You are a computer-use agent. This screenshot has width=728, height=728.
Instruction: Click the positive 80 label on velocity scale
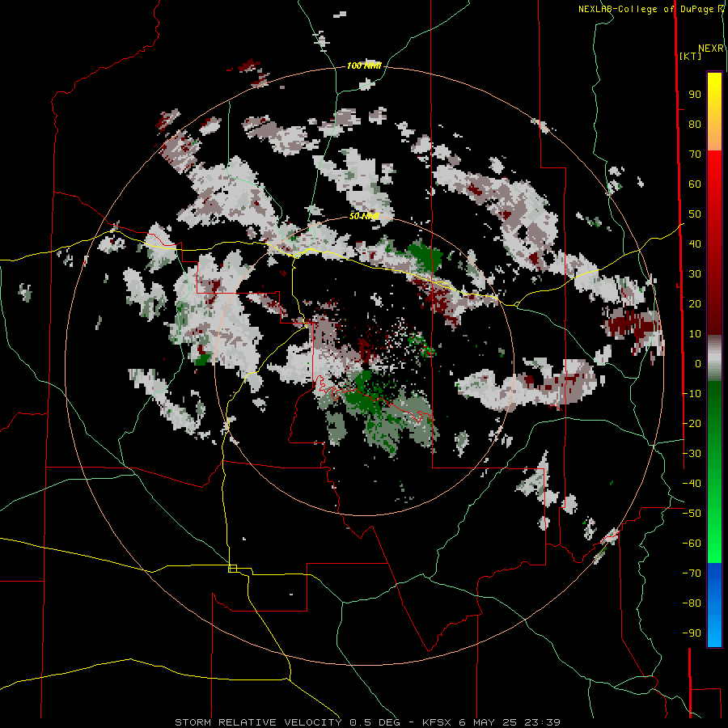coord(695,124)
